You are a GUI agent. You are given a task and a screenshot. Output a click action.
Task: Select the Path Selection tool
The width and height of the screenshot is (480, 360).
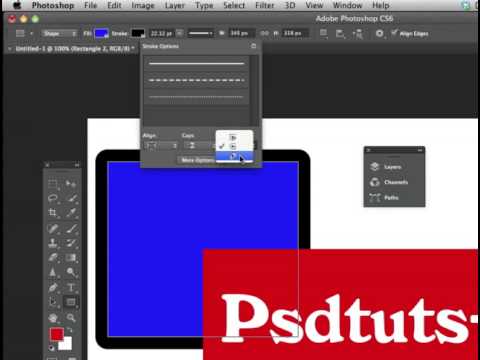click(x=53, y=302)
